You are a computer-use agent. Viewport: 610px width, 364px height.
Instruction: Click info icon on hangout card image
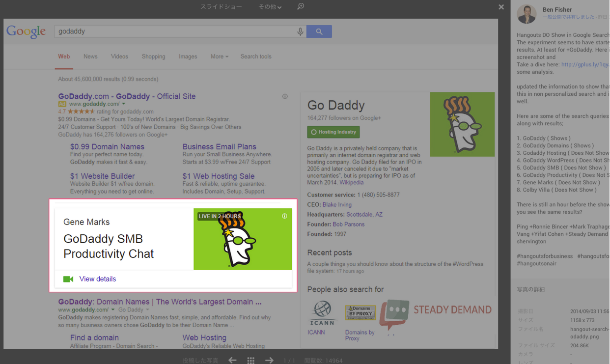pos(284,216)
